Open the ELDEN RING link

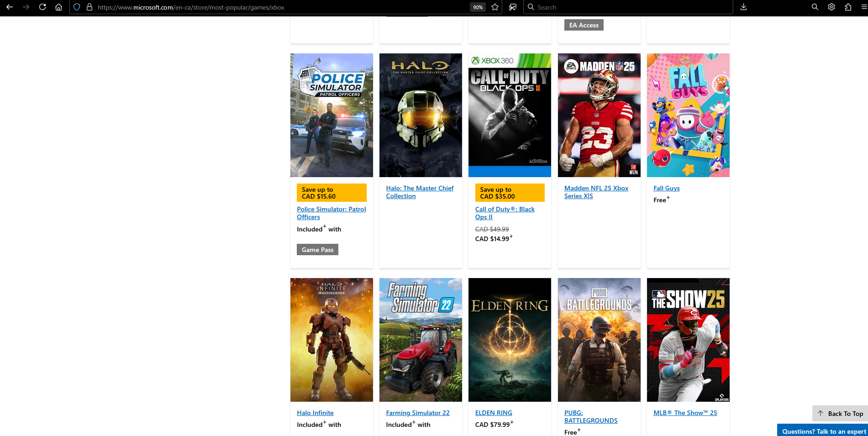click(494, 413)
